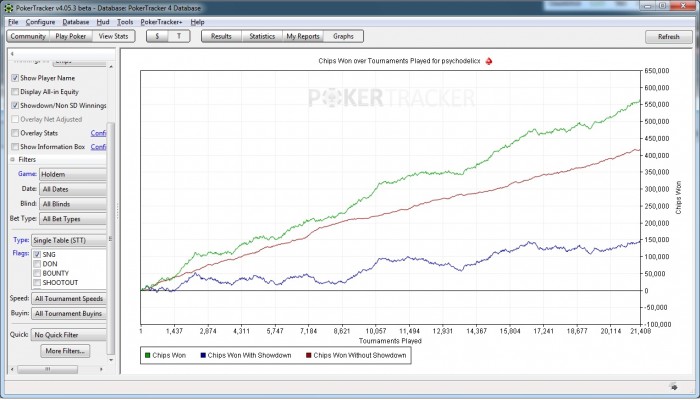700x400 pixels.
Task: Open Overlay Stats Configure link
Action: [98, 133]
